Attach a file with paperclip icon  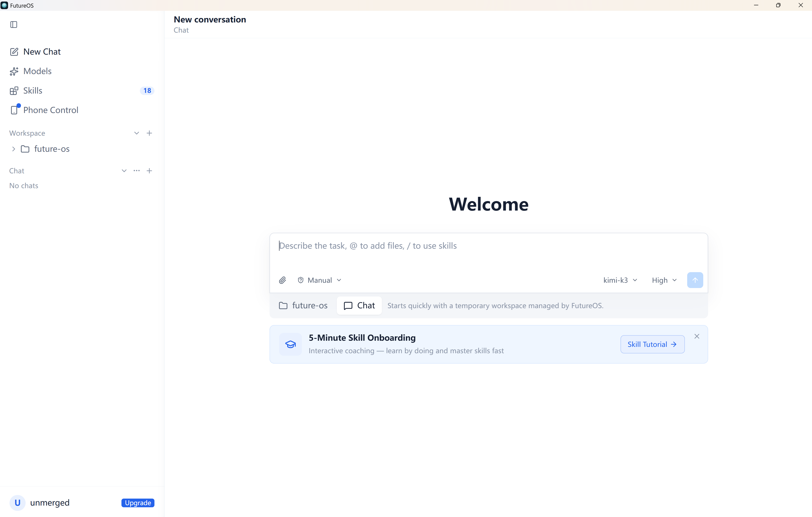(283, 280)
